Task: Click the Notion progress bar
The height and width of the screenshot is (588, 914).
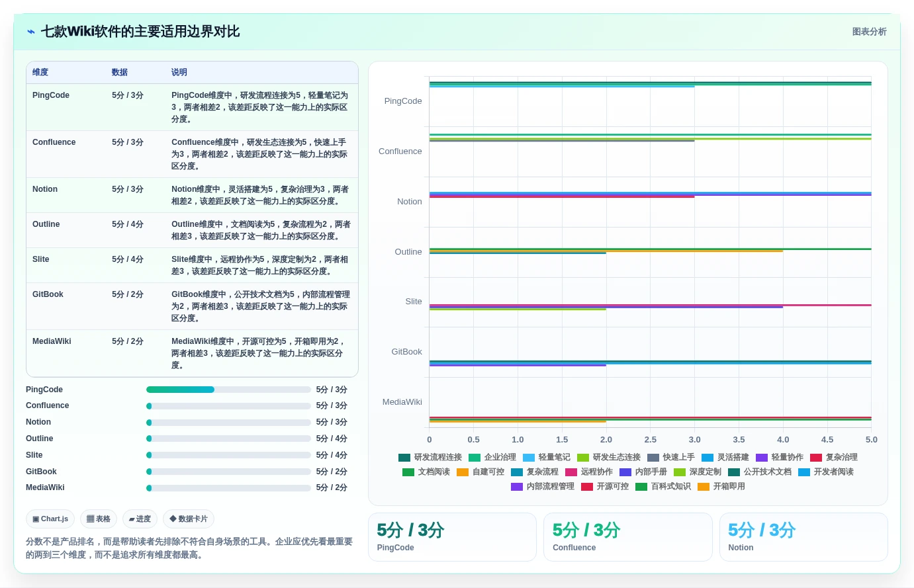Action: click(x=228, y=422)
